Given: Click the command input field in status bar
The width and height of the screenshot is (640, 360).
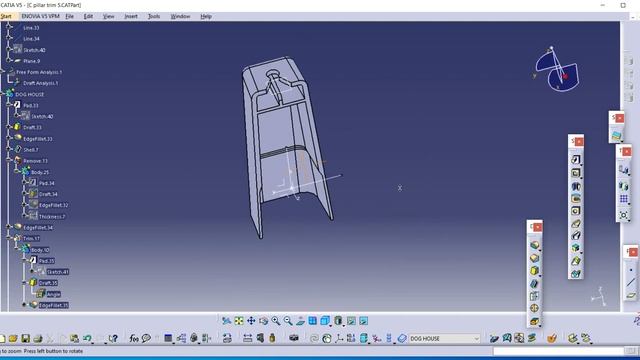Looking at the screenshot, I should click(x=559, y=351).
